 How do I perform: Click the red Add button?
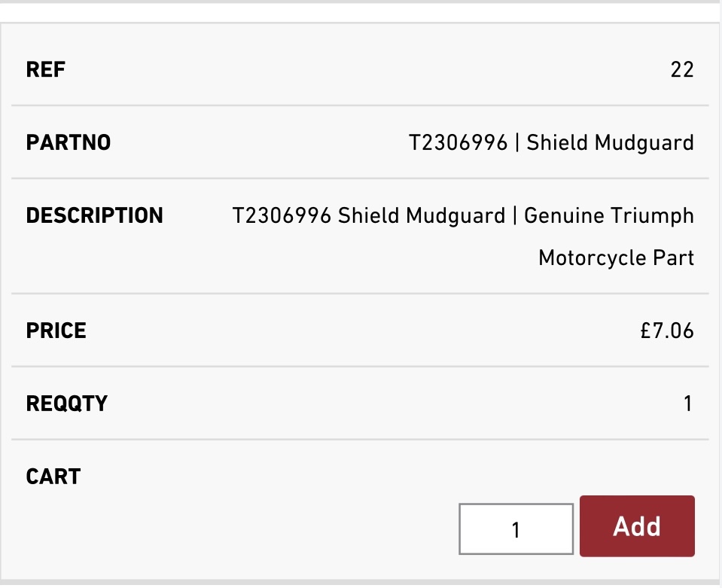click(637, 526)
